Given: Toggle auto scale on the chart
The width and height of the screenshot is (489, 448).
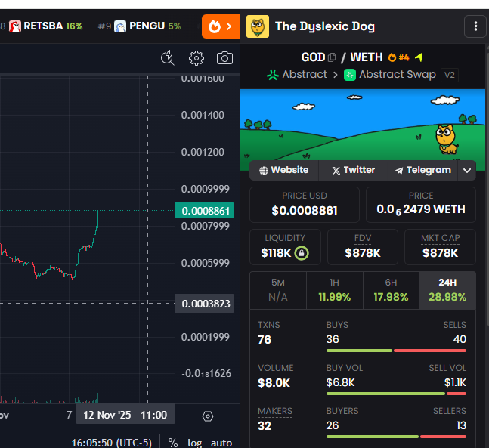Looking at the screenshot, I should pos(221,443).
